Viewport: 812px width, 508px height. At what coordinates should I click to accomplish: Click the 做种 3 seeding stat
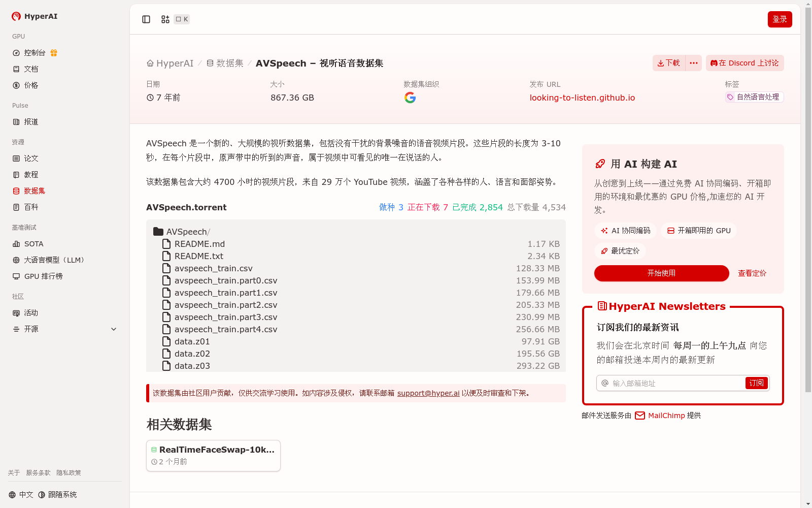click(391, 207)
